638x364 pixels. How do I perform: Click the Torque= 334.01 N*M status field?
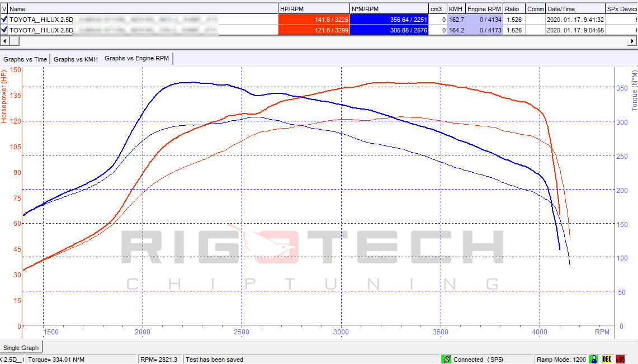(82, 360)
